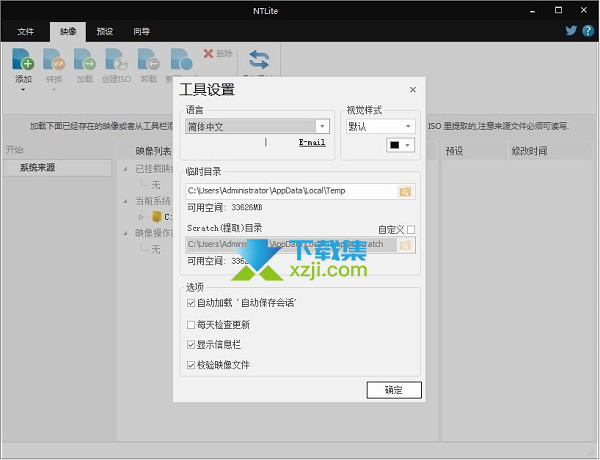
Task: Click the 删除 (Delete) red X icon
Action: [x=208, y=54]
